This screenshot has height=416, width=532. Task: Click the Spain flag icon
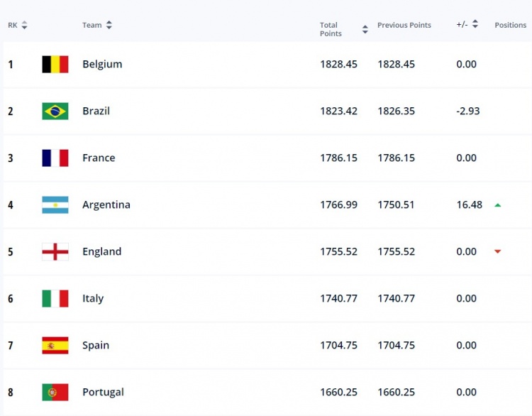tap(55, 345)
